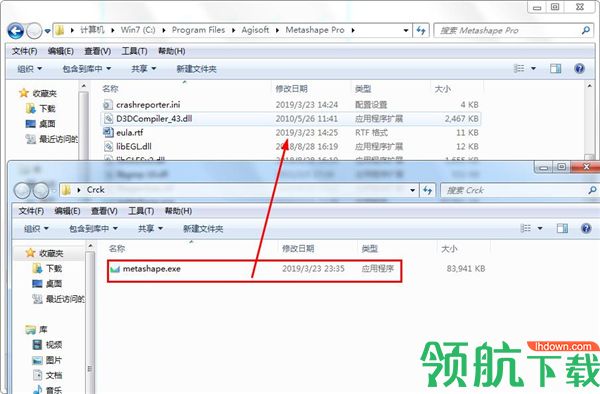This screenshot has width=600, height=394.
Task: Open 共享 dropdown in Crck window
Action: 150,229
